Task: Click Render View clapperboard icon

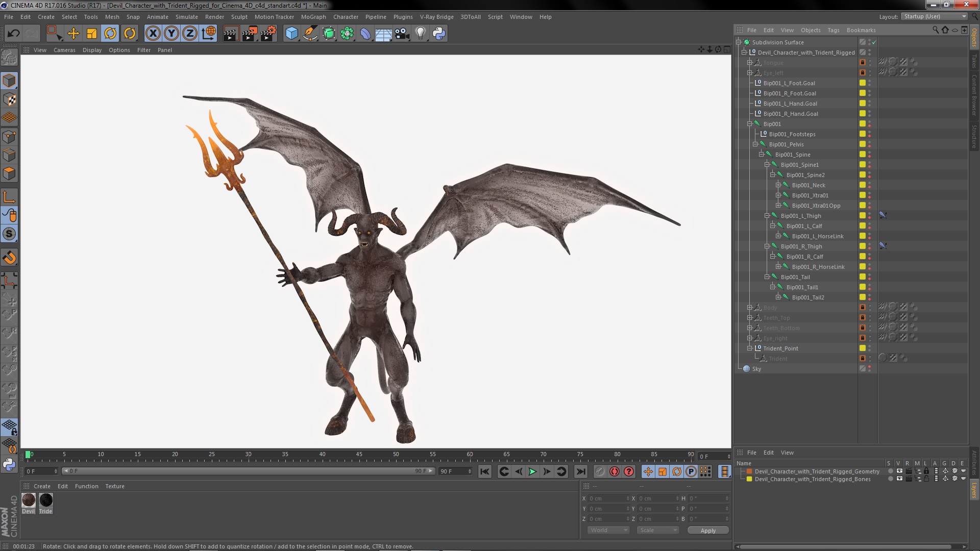Action: pos(230,34)
